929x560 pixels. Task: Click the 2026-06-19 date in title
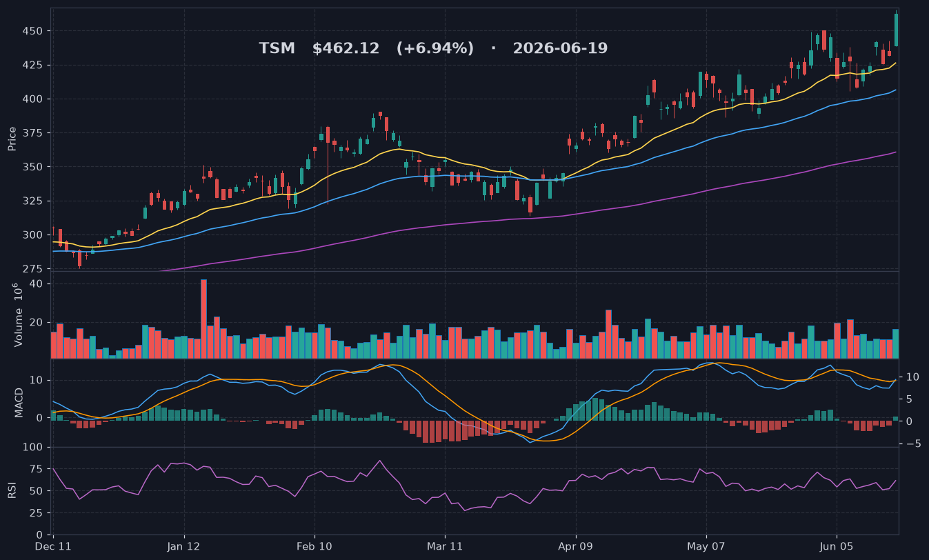(x=560, y=49)
